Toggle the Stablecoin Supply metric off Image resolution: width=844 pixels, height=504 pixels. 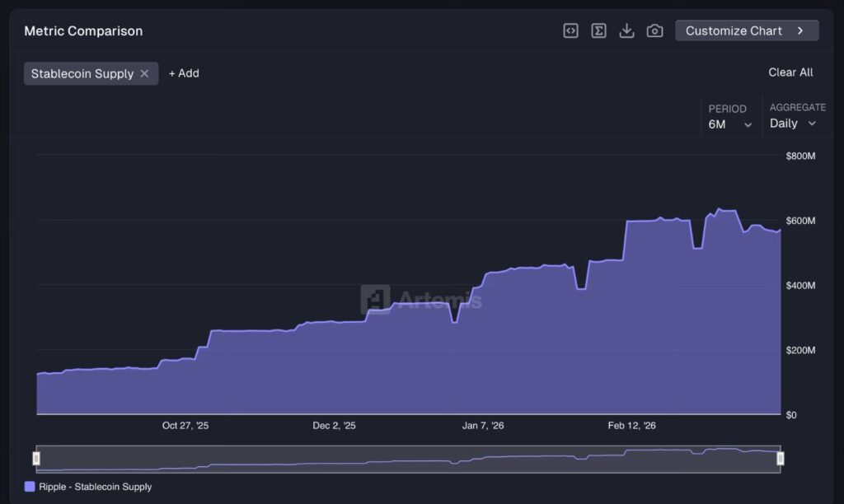[x=85, y=73]
